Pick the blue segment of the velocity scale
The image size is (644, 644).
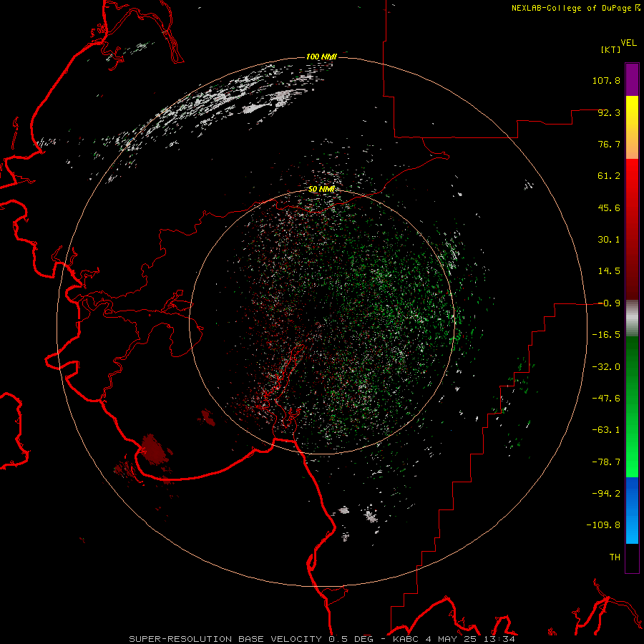[x=632, y=510]
